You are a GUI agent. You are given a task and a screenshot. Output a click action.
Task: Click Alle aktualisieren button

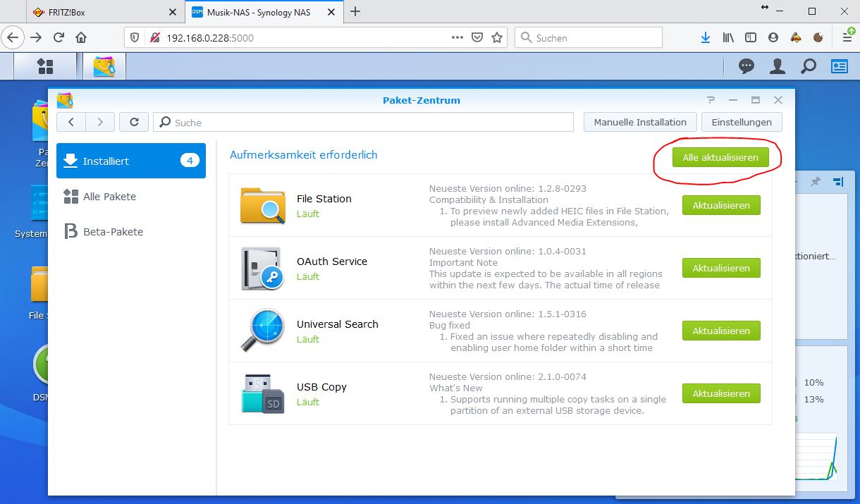tap(720, 157)
